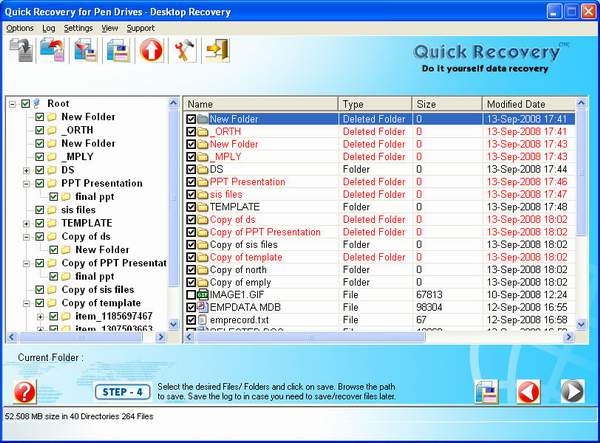
Task: Collapse the Root node
Action: (13, 104)
